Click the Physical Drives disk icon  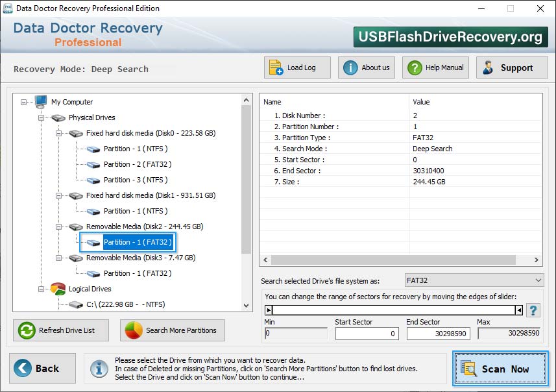click(58, 117)
